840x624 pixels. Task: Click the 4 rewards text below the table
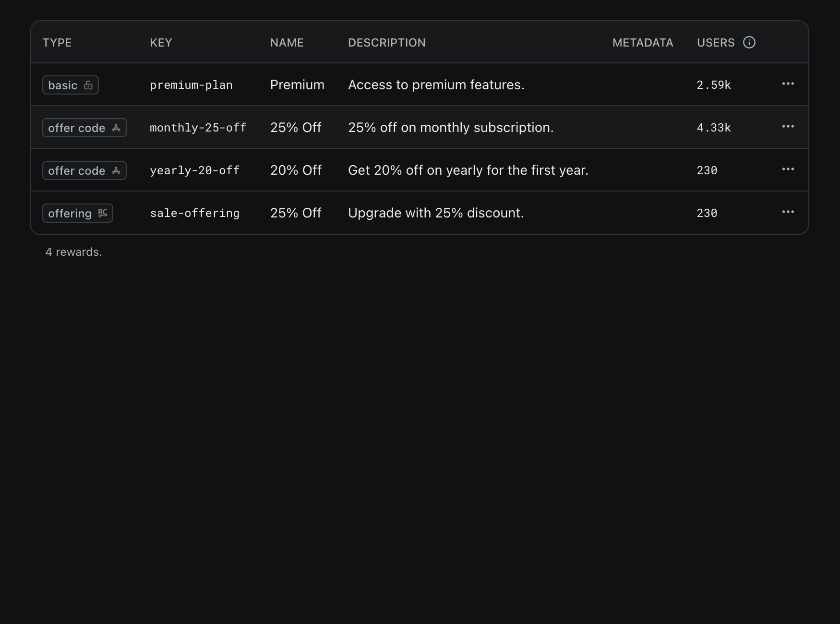tap(74, 252)
